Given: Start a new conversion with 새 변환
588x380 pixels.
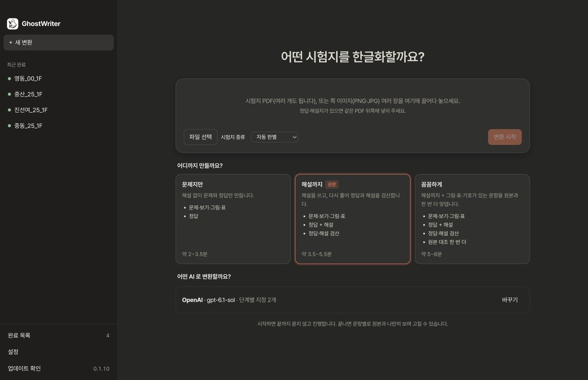Looking at the screenshot, I should 59,42.
